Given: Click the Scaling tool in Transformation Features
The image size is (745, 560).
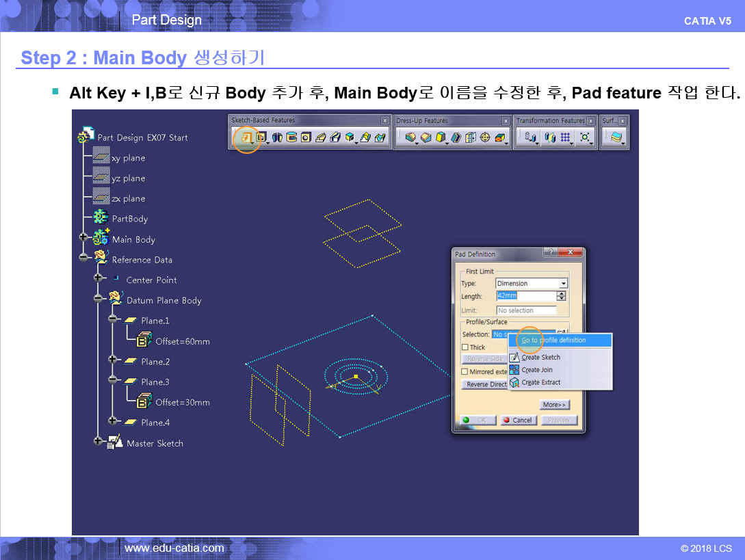Looking at the screenshot, I should point(584,137).
